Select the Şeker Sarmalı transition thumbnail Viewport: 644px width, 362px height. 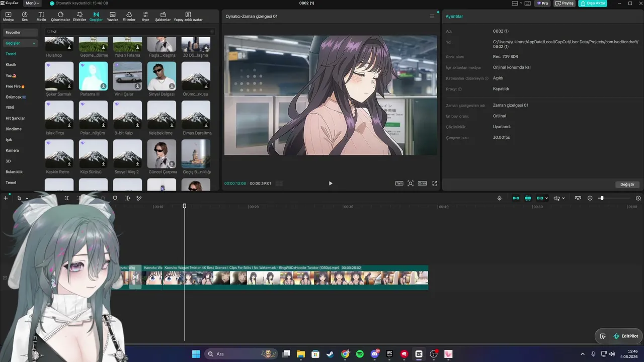pos(59,76)
